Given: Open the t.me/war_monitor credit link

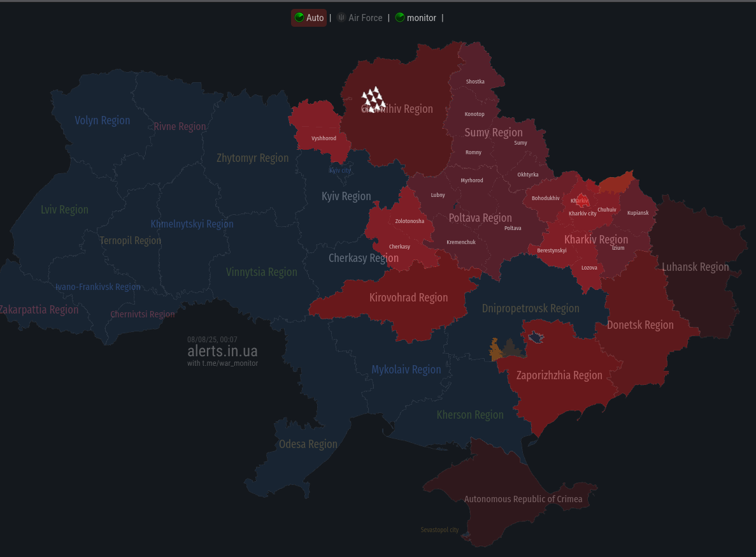Looking at the screenshot, I should coord(223,363).
